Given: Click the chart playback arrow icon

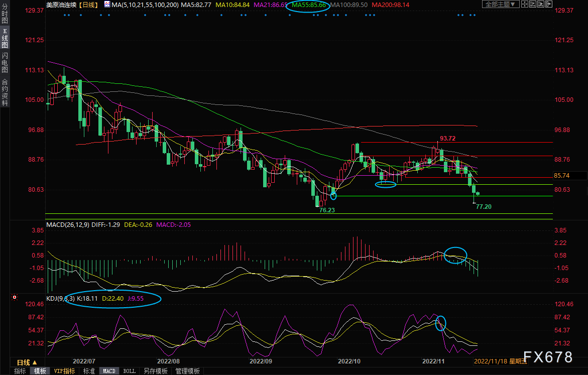Looking at the screenshot, I should [541, 4].
